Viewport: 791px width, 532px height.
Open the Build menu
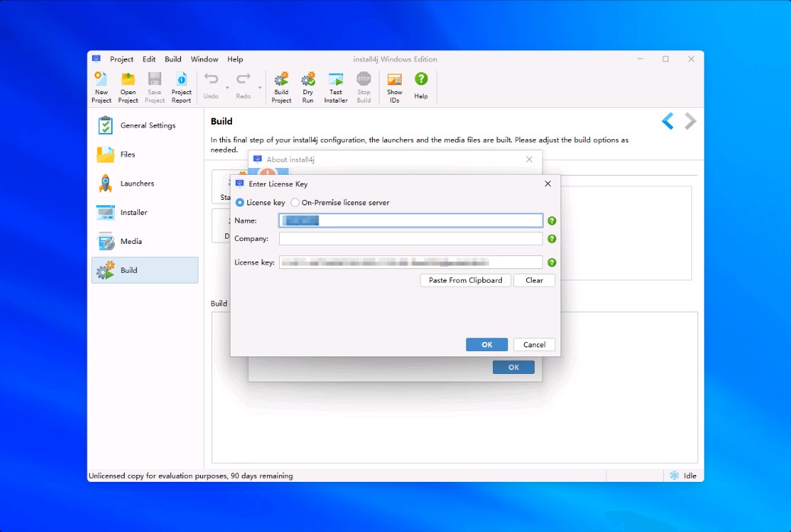[173, 59]
